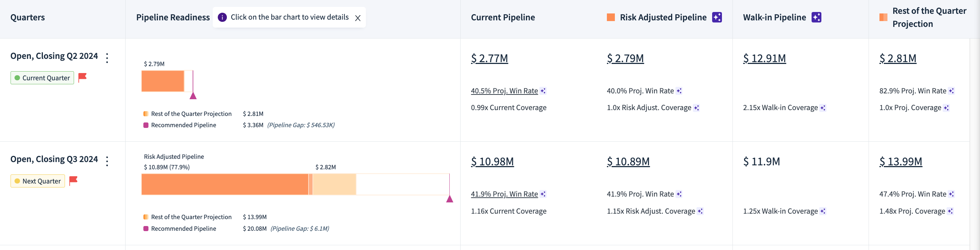
Task: Click the underlined 41.9% Proj. Win Rate link
Action: click(x=505, y=194)
